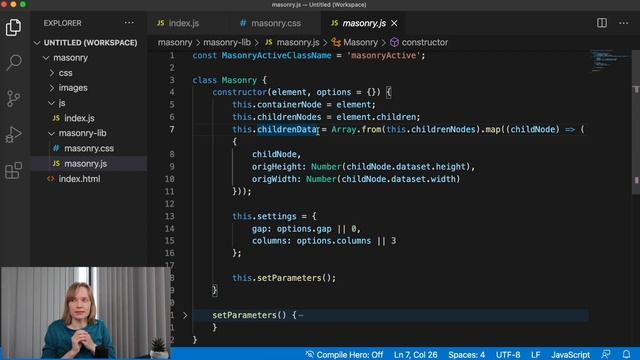
Task: Switch to the index.js tab
Action: pyautogui.click(x=184, y=23)
